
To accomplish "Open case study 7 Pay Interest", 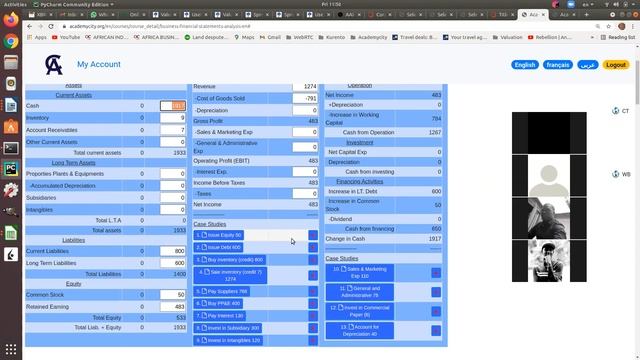I will tap(220, 316).
